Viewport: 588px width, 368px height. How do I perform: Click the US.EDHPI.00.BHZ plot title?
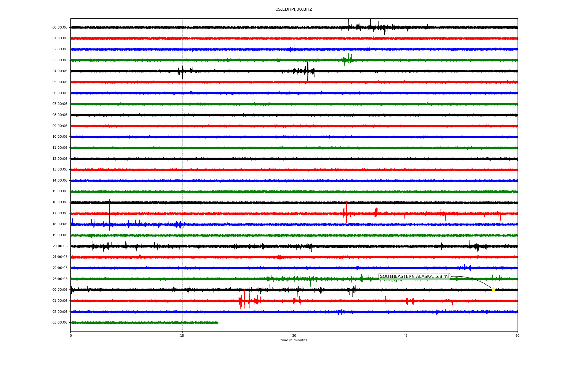click(x=294, y=10)
